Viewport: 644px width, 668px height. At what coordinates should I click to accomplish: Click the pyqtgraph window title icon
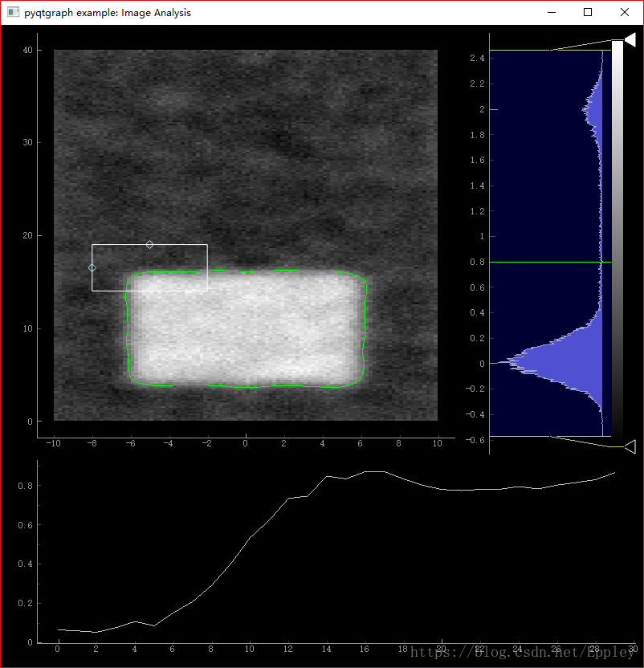[13, 12]
